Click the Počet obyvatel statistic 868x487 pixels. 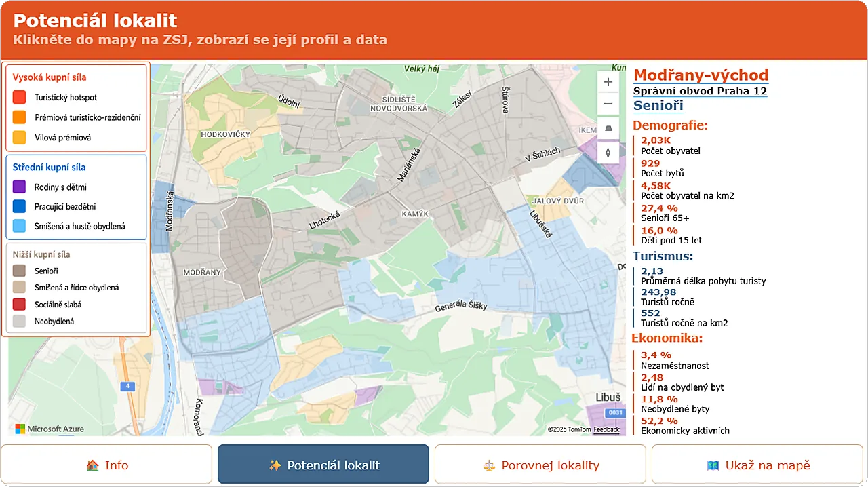(x=671, y=146)
